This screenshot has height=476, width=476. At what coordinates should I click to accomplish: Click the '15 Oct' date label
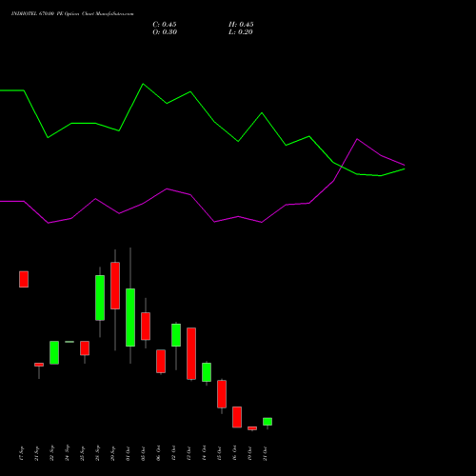(219, 453)
